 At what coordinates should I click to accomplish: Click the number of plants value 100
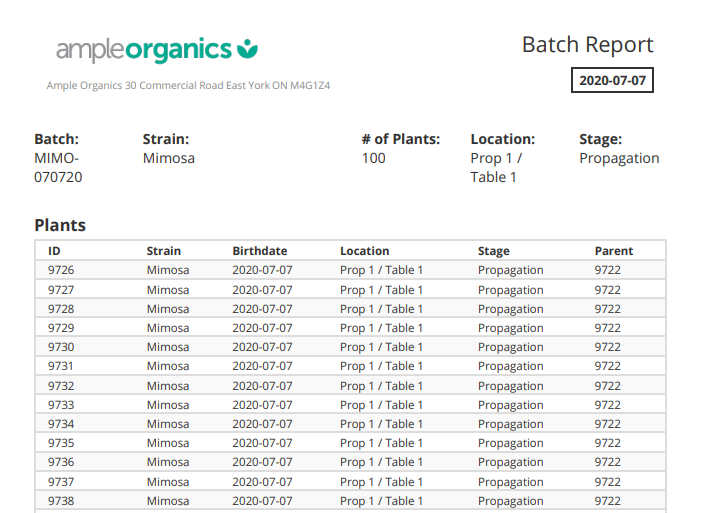coord(373,158)
